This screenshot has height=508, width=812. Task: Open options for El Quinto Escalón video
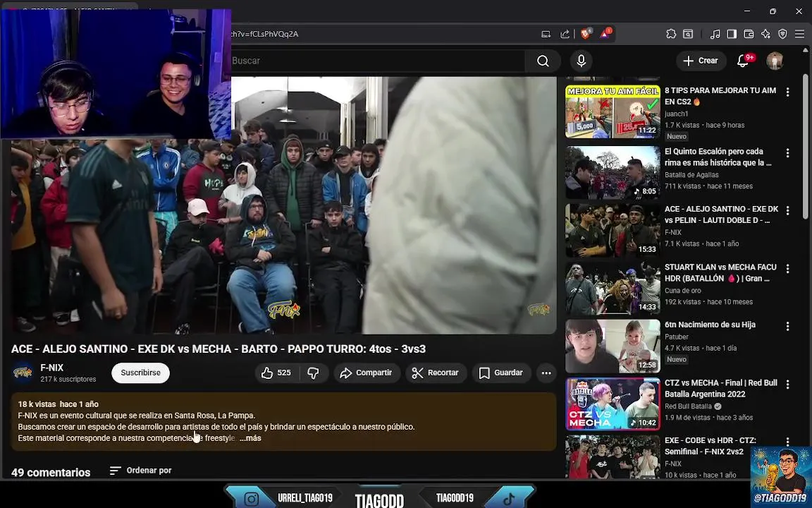coord(787,153)
